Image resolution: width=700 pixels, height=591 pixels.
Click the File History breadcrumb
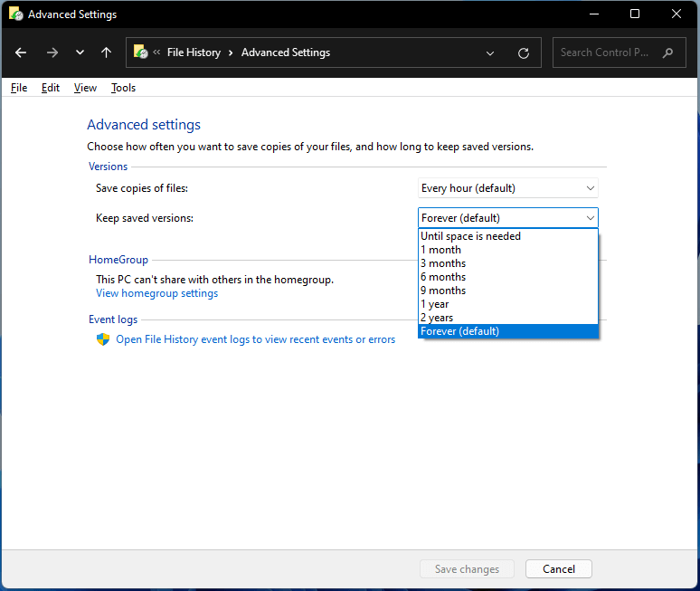[x=194, y=52]
